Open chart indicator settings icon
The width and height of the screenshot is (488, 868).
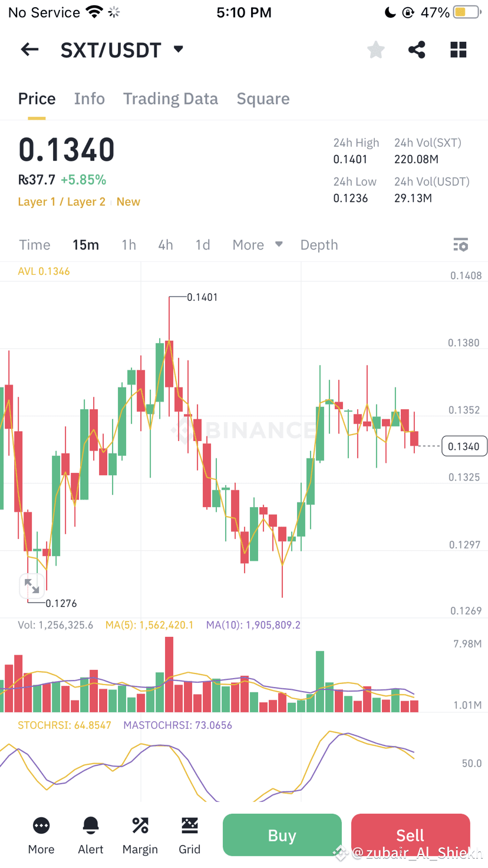460,244
